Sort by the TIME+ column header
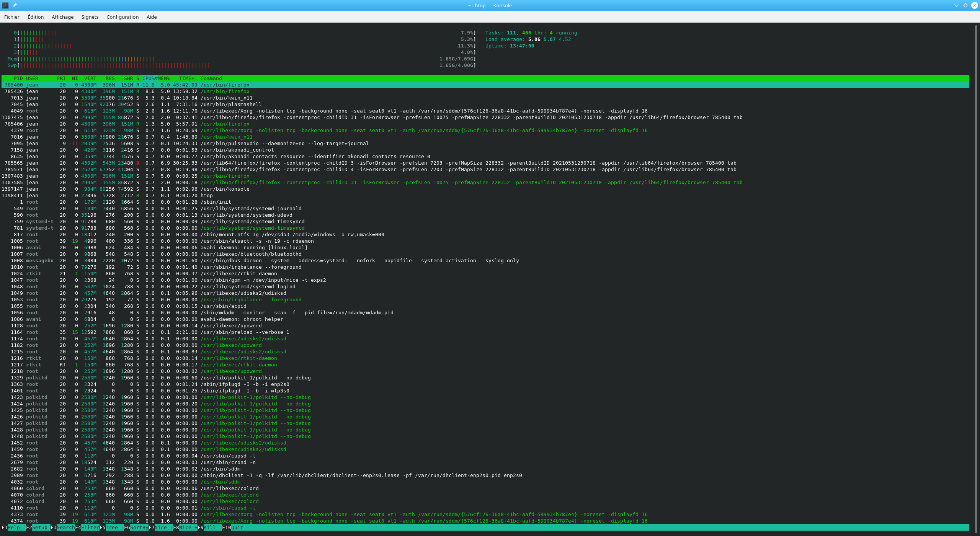 (x=187, y=78)
